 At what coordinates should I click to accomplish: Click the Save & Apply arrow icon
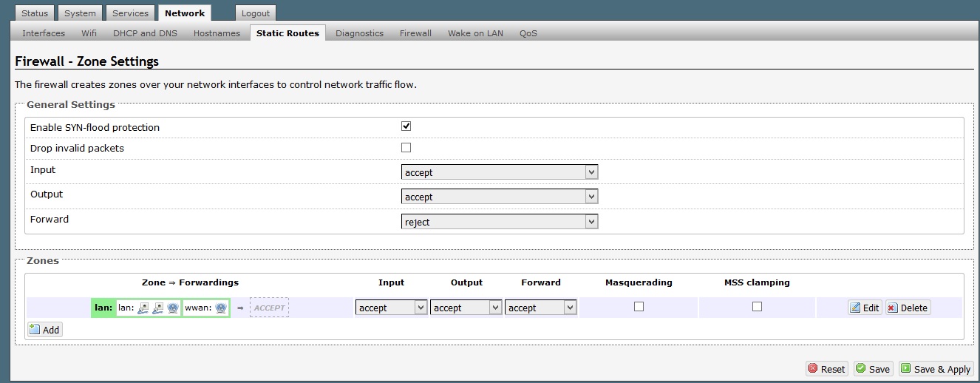pyautogui.click(x=905, y=369)
